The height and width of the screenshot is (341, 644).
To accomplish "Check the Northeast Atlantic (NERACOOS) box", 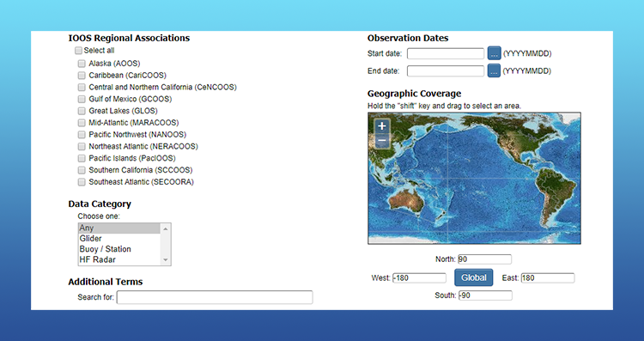I will click(82, 147).
